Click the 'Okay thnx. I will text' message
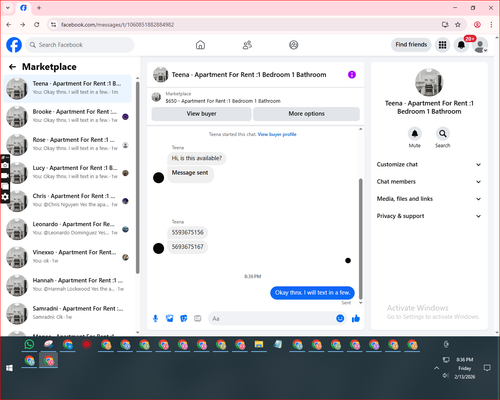Screen dimensions: 500x400 tap(312, 293)
